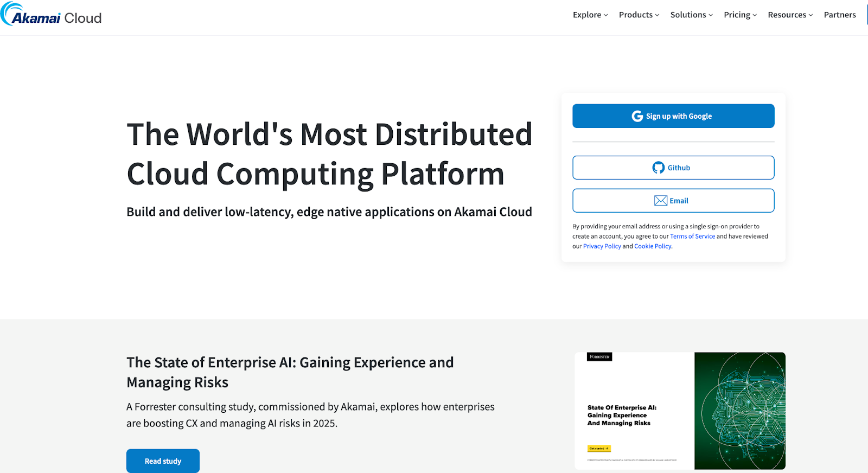Expand the Products chevron
The image size is (868, 473).
657,15
